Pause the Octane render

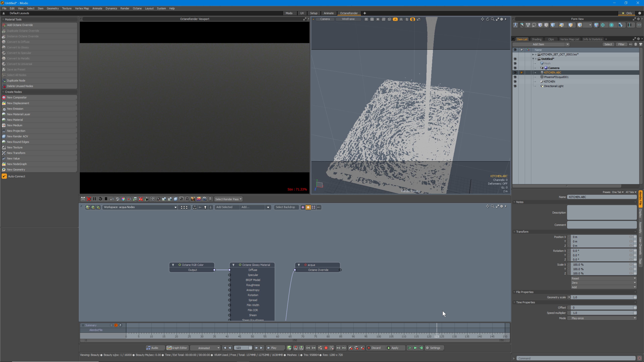click(94, 199)
